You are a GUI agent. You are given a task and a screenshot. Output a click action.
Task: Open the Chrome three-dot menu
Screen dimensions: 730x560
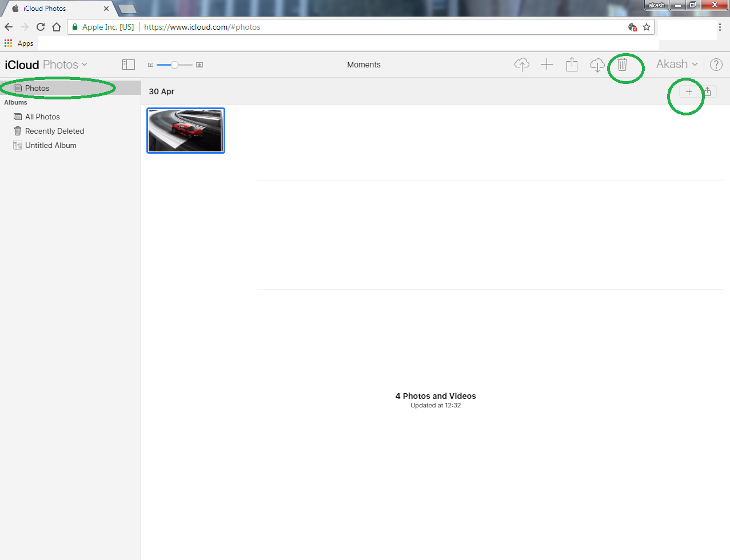tap(720, 27)
